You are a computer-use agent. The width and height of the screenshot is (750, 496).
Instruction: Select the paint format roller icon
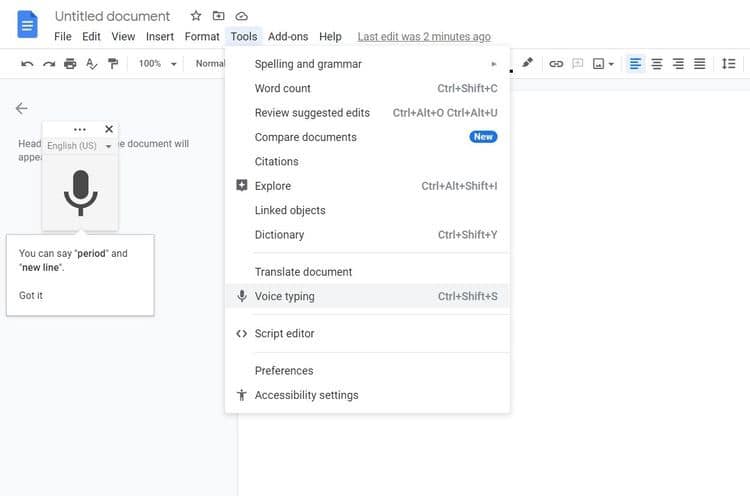pos(113,64)
